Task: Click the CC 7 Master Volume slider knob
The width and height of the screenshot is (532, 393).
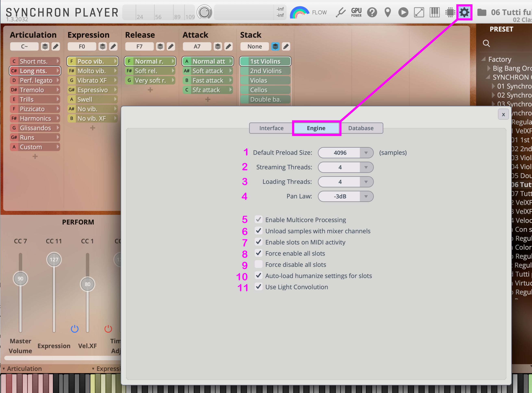Action: point(21,278)
